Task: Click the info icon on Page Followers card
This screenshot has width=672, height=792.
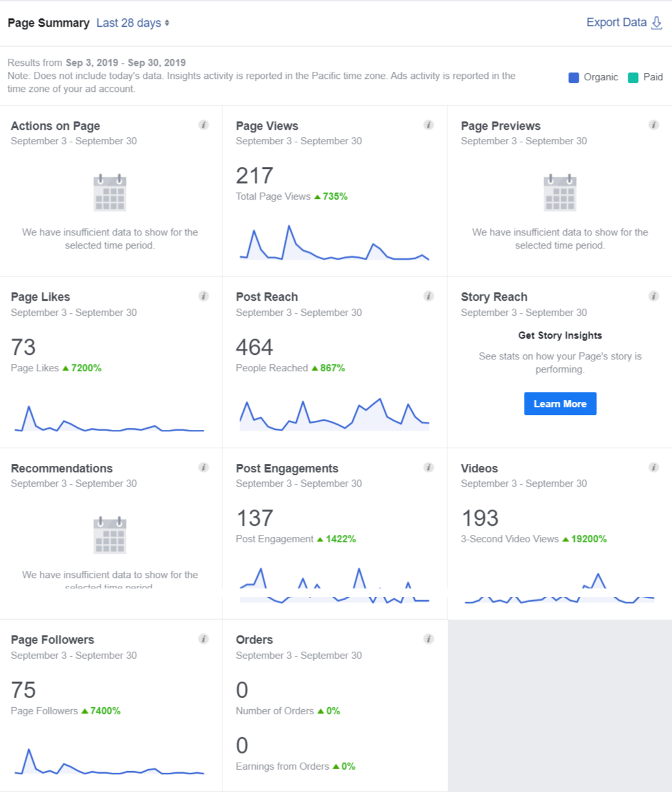Action: tap(204, 639)
